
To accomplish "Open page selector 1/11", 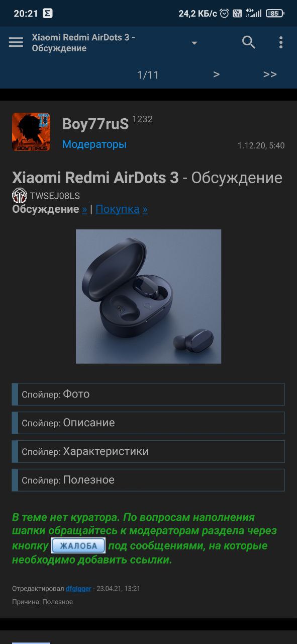I will [148, 75].
